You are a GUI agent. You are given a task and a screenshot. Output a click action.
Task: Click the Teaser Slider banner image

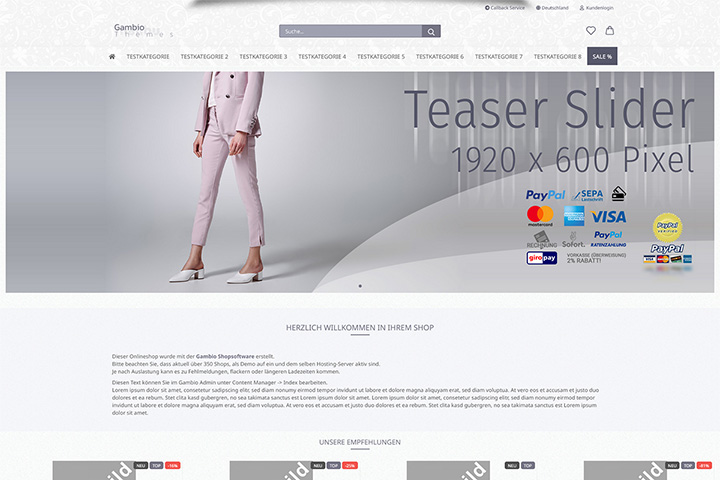[x=360, y=182]
